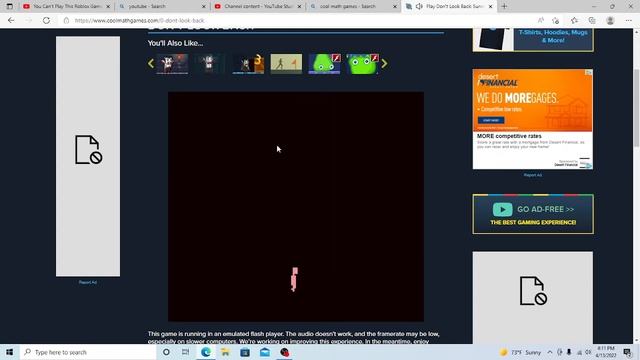Click the blocked content icon in left ad
Image resolution: width=640 pixels, height=360 pixels.
(x=88, y=150)
